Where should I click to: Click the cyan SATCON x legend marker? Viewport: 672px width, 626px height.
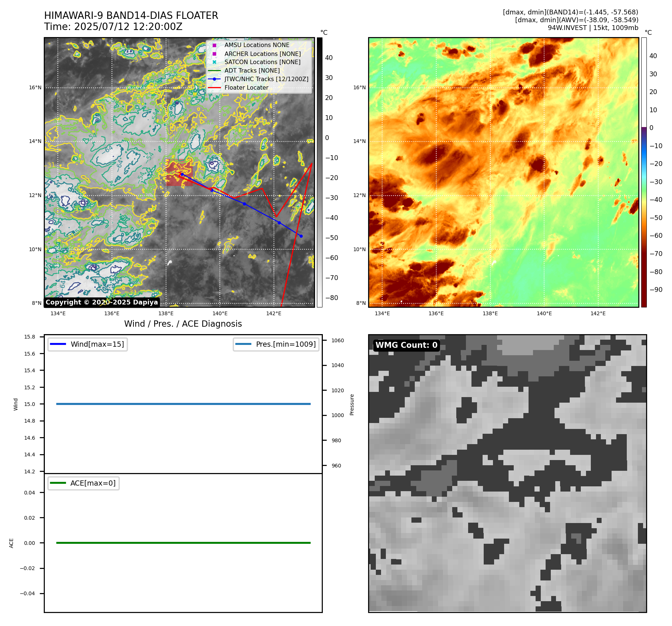[214, 62]
